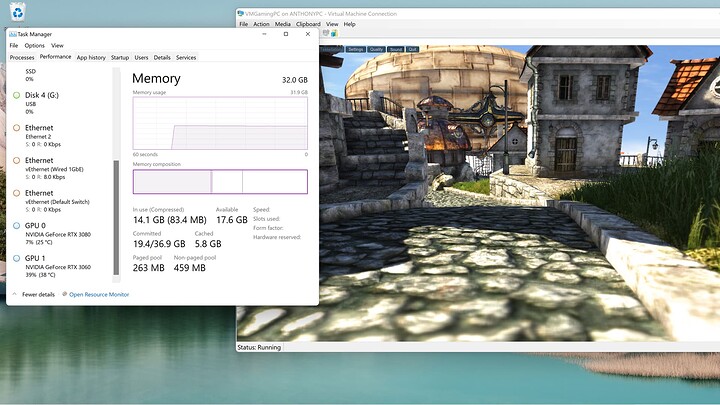Click the vEthernet Default Switch circle icon

point(17,193)
